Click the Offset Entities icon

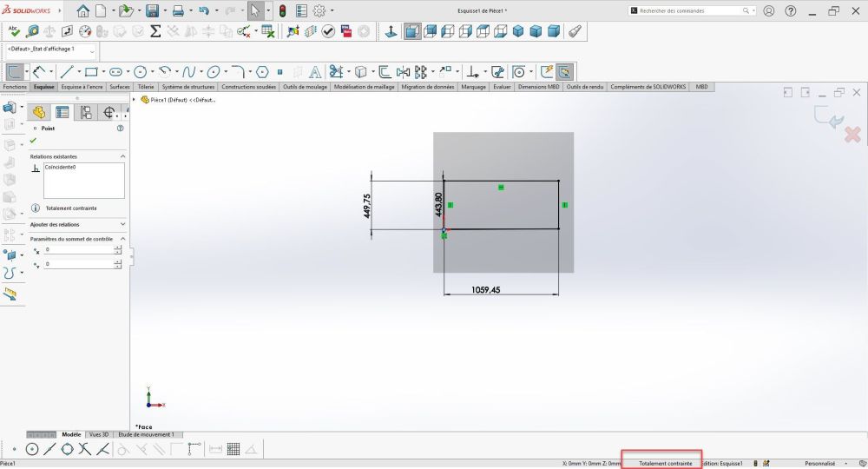pos(385,71)
